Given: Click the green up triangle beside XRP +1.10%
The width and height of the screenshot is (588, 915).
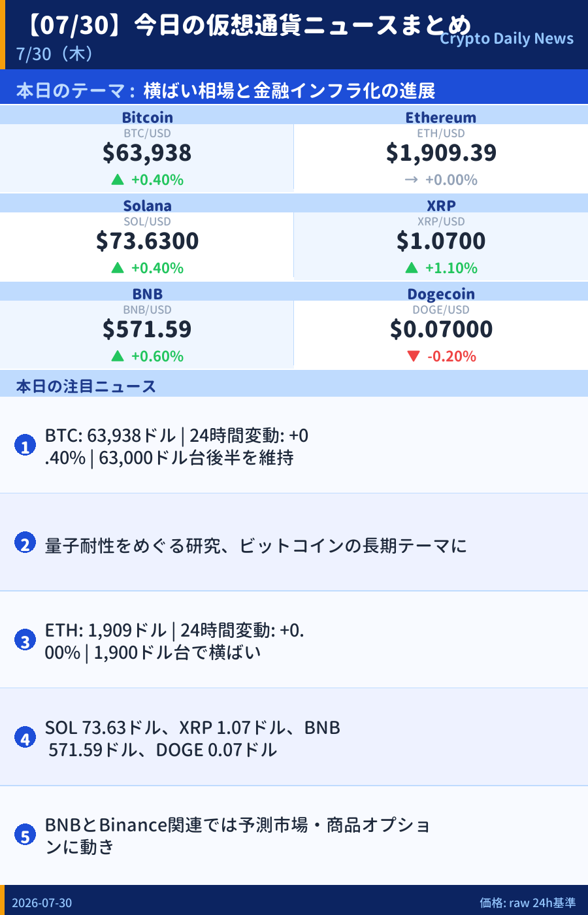Looking at the screenshot, I should 412,268.
